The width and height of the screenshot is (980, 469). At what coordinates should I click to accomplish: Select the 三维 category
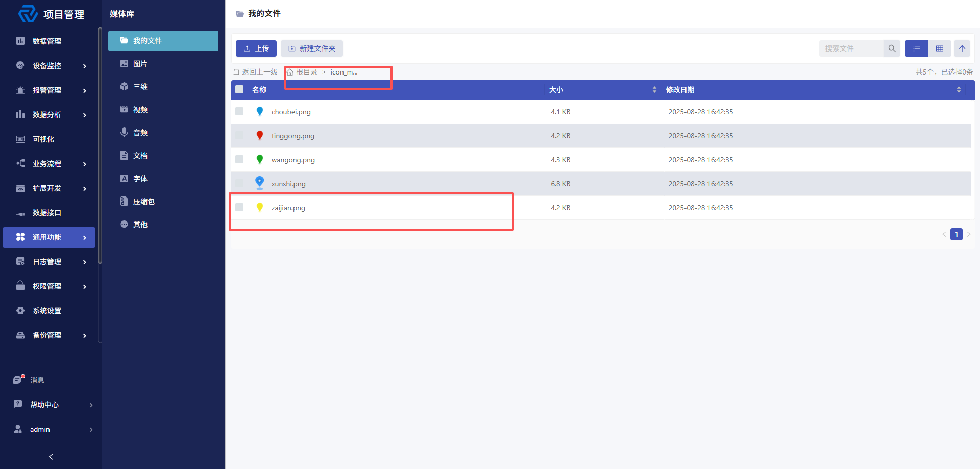163,87
